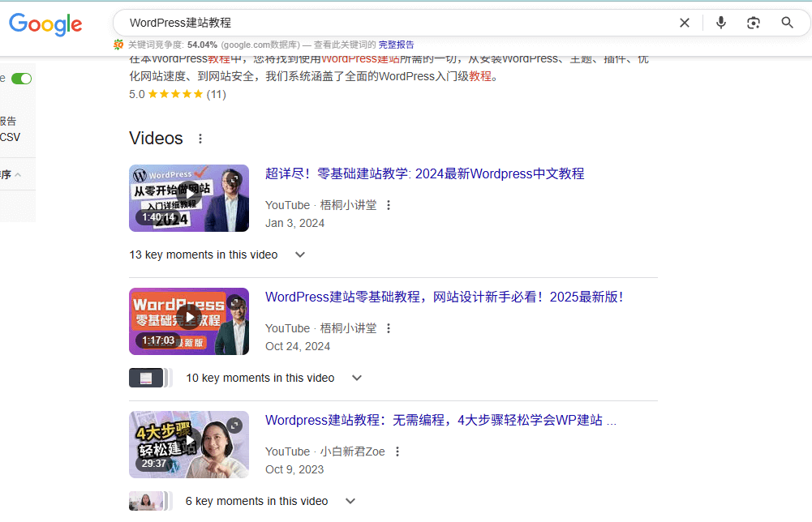Click the YouTube · 梧桐小讲堂 source for Jan 3 video
812x522 pixels.
pos(321,205)
